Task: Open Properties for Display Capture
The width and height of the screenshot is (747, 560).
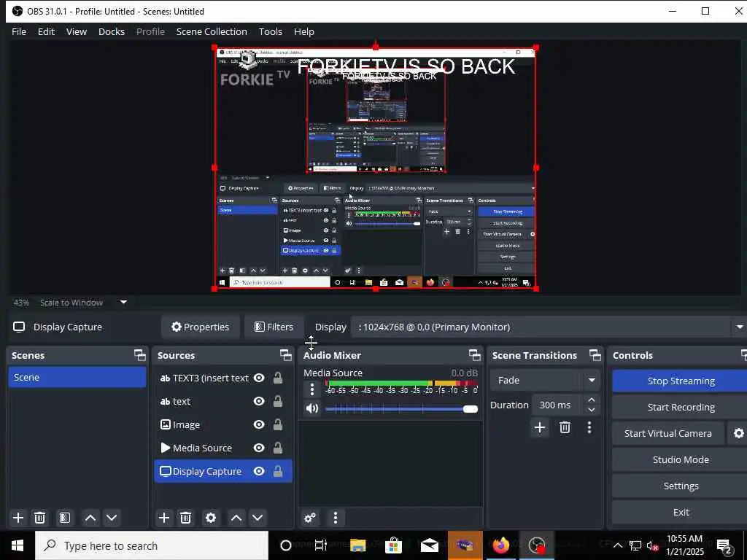Action: (200, 327)
